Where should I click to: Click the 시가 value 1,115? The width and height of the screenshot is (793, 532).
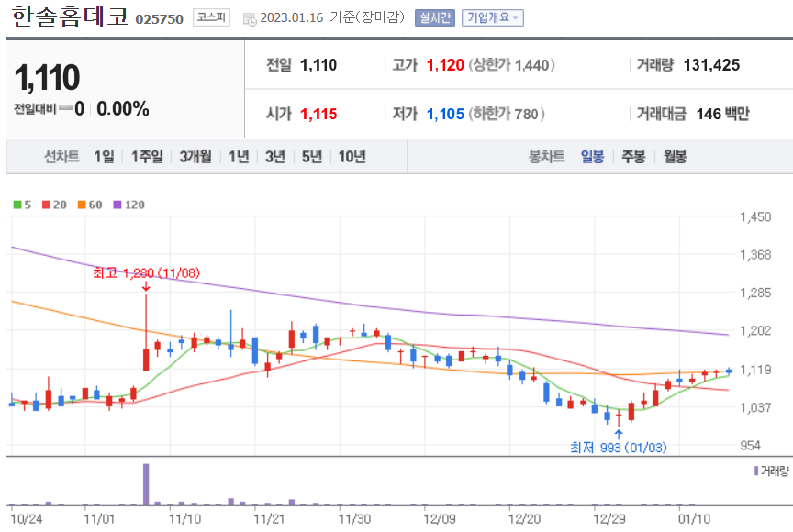click(x=318, y=114)
